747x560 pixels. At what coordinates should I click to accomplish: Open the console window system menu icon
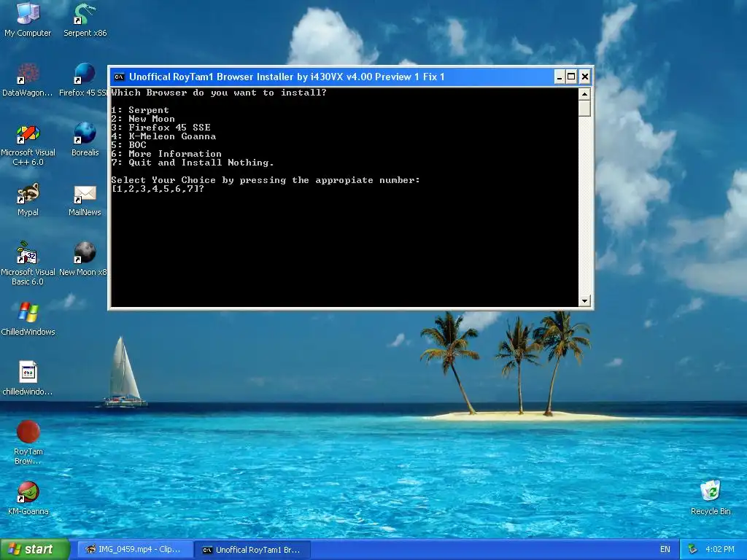119,77
